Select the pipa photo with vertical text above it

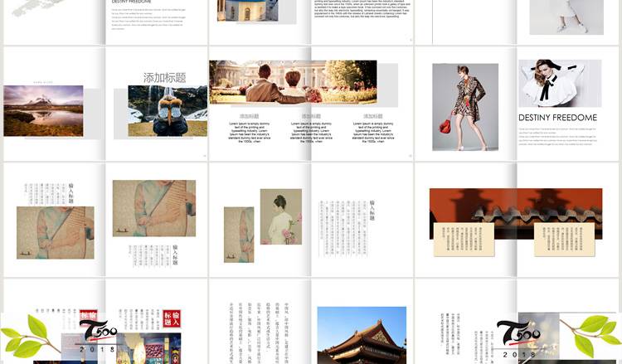click(x=56, y=233)
